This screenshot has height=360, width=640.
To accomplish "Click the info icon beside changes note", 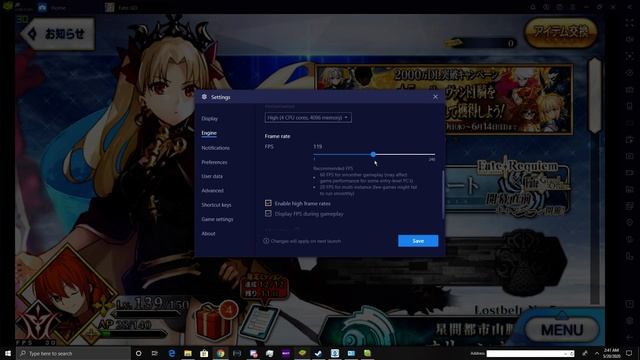I will (266, 241).
